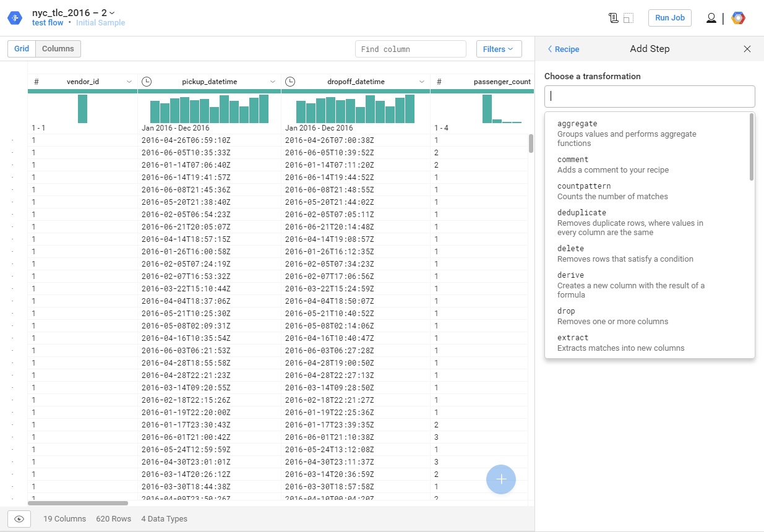Click the 19 Columns status text
This screenshot has width=764, height=532.
tap(64, 519)
